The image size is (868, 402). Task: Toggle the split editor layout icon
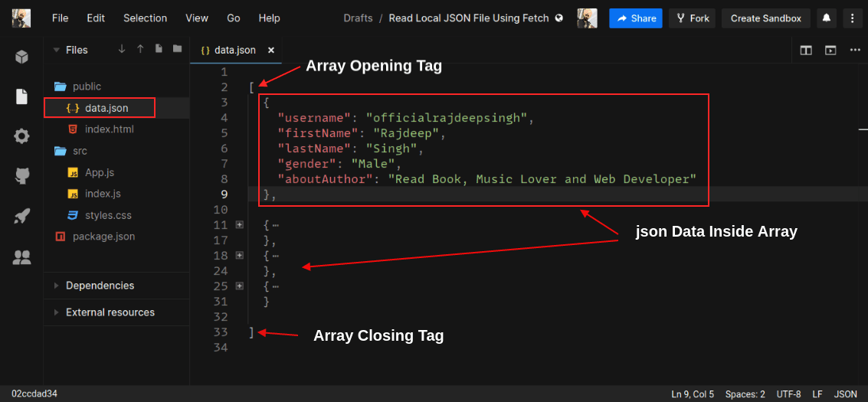click(806, 51)
